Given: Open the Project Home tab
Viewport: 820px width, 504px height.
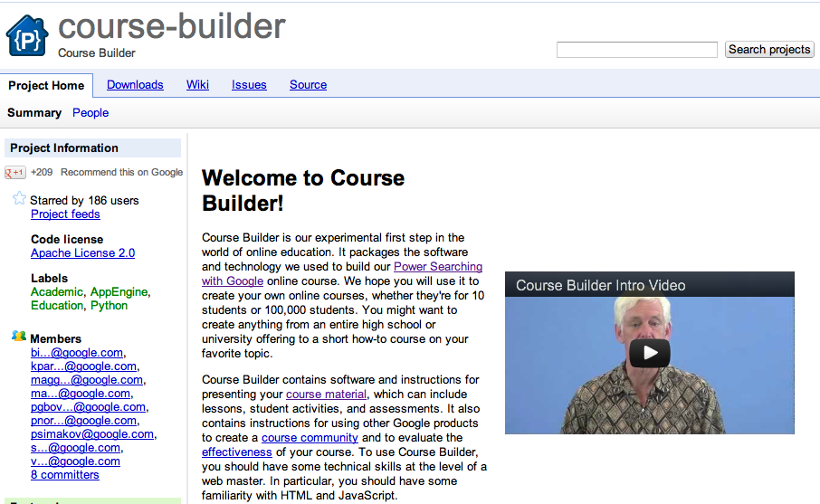Looking at the screenshot, I should point(46,85).
